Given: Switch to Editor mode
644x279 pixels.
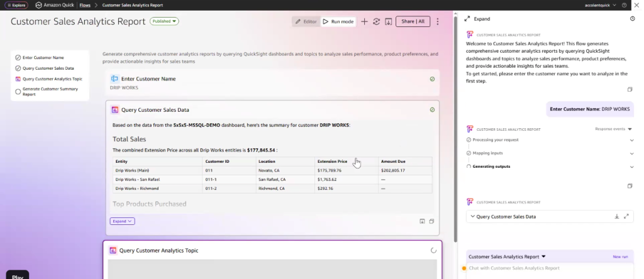Looking at the screenshot, I should point(306,21).
